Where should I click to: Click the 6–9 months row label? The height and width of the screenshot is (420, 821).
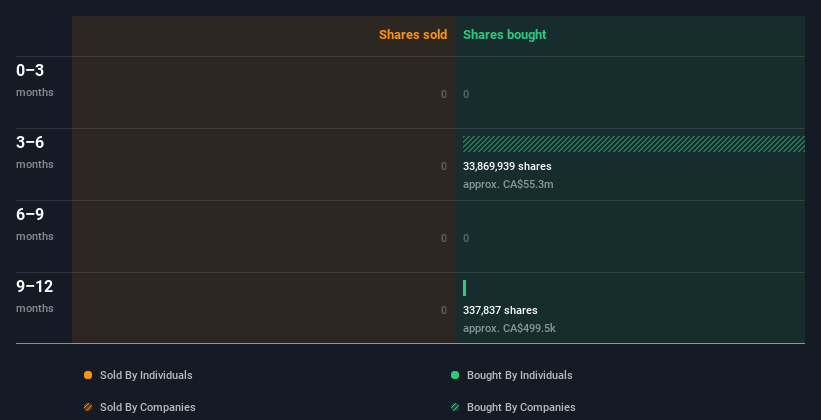point(35,224)
